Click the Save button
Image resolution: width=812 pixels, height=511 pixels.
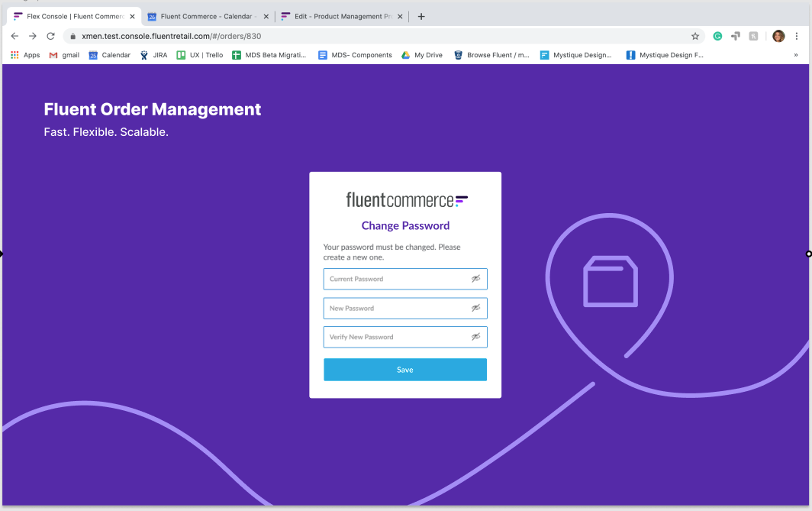(404, 370)
